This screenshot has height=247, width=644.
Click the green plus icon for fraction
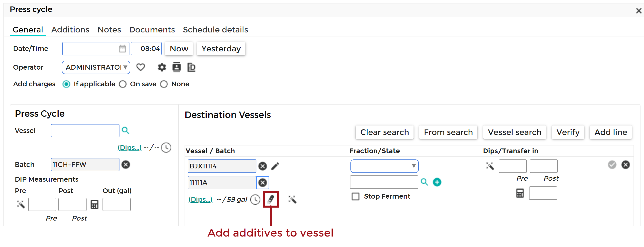[x=437, y=182]
